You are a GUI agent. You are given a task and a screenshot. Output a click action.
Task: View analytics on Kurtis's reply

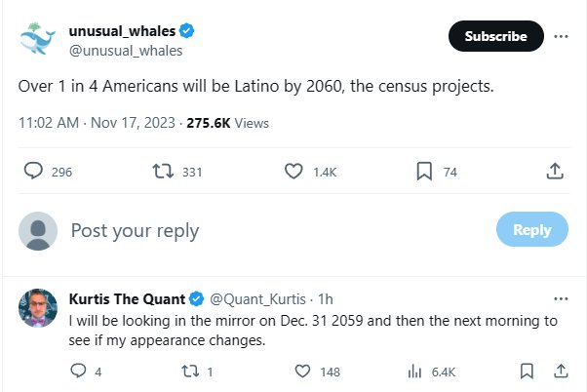click(x=414, y=372)
